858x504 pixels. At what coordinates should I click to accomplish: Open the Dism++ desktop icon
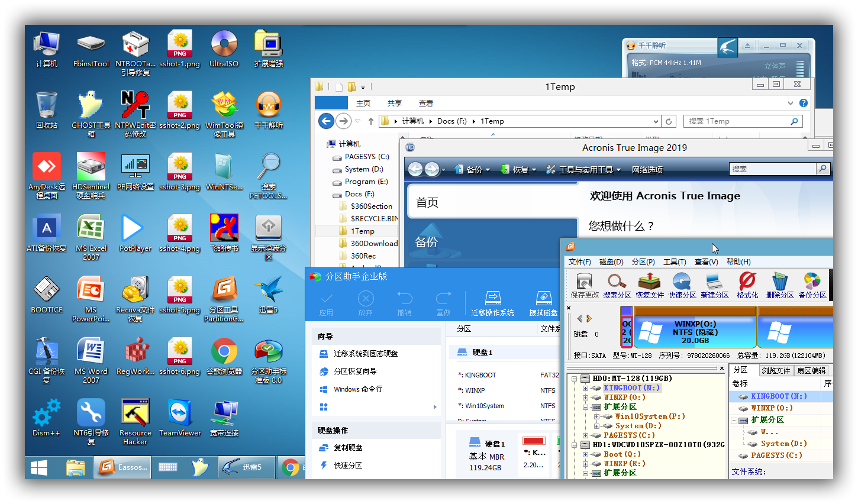47,418
